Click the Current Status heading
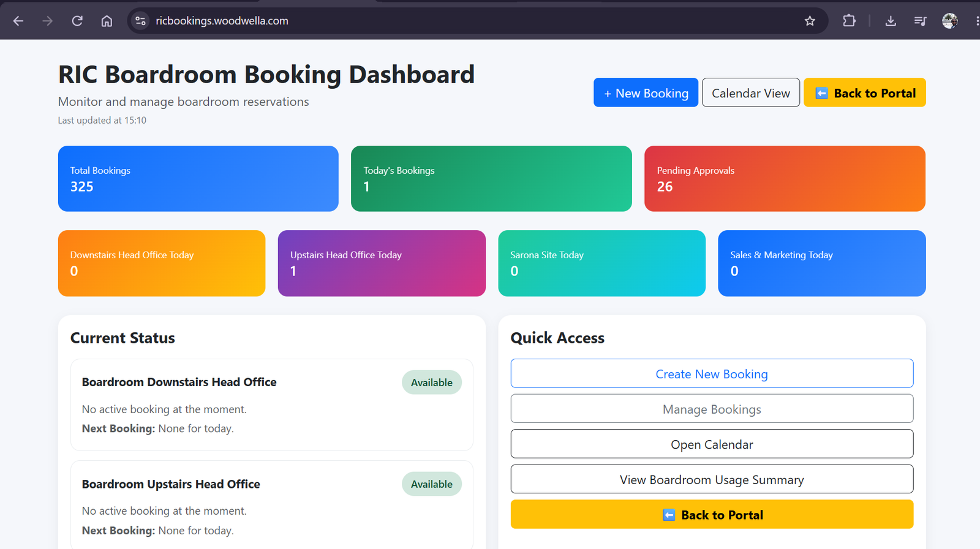The image size is (980, 549). tap(123, 338)
